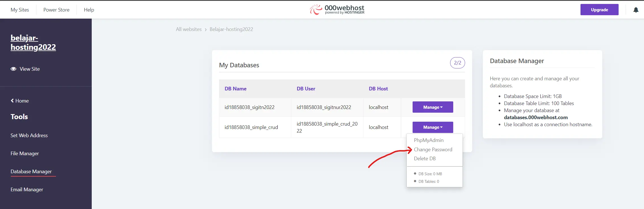This screenshot has height=209, width=644.
Task: Click the Database Manager panel heading
Action: [x=517, y=61]
